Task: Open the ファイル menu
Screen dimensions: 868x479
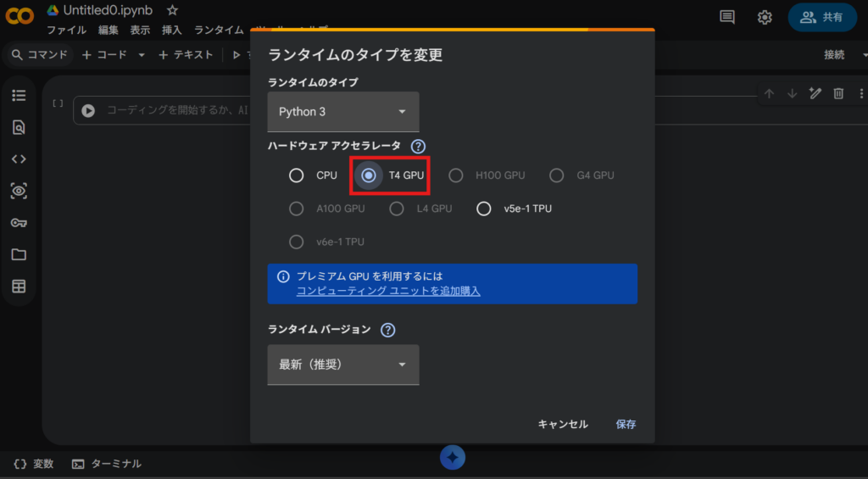Action: (66, 30)
